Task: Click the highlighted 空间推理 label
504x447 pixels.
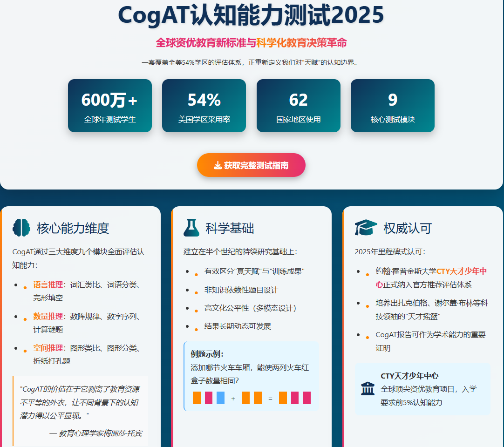Action: click(x=48, y=348)
